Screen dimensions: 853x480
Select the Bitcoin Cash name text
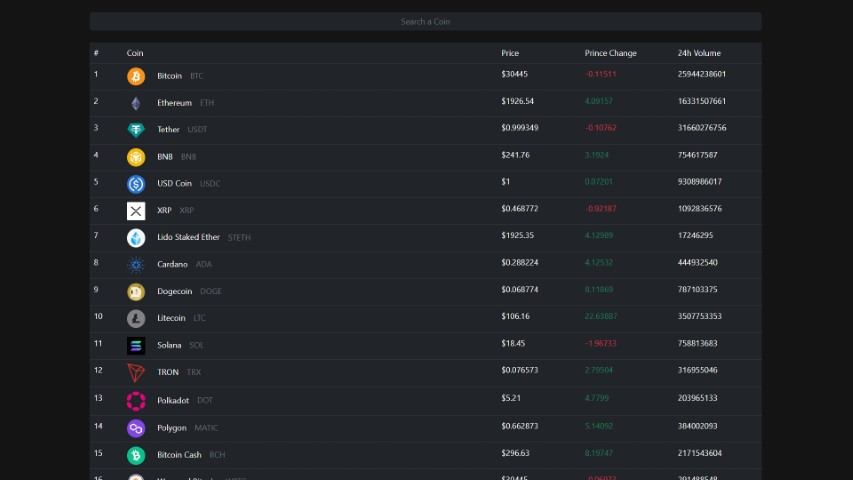pos(179,455)
